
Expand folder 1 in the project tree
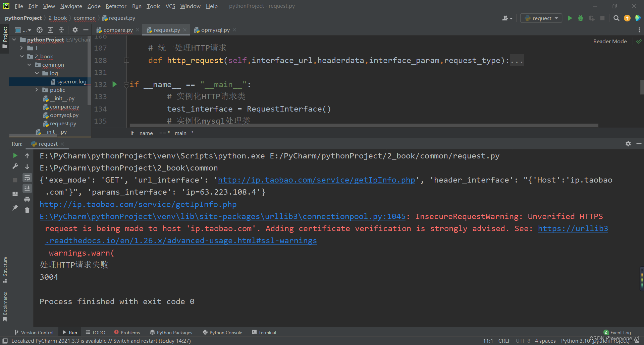click(22, 48)
